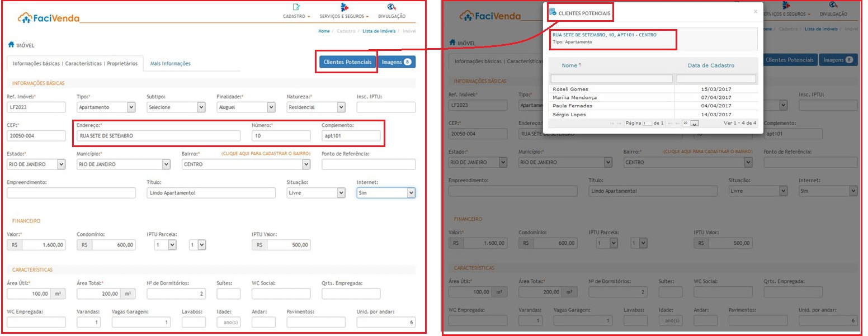Click the bright blue Imagens button with badge 8
Viewport: 868px width, 336px height.
(397, 62)
